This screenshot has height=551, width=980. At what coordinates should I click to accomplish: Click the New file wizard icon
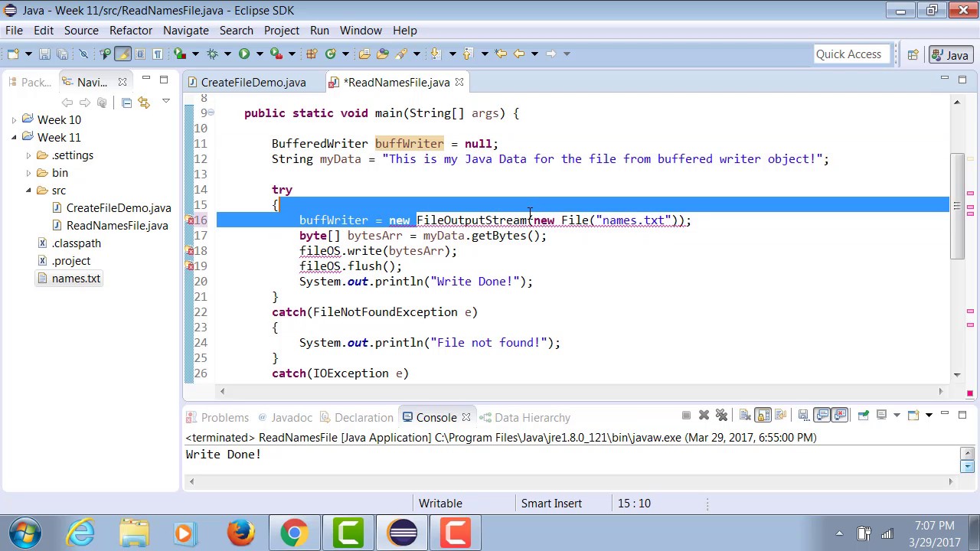pyautogui.click(x=13, y=54)
